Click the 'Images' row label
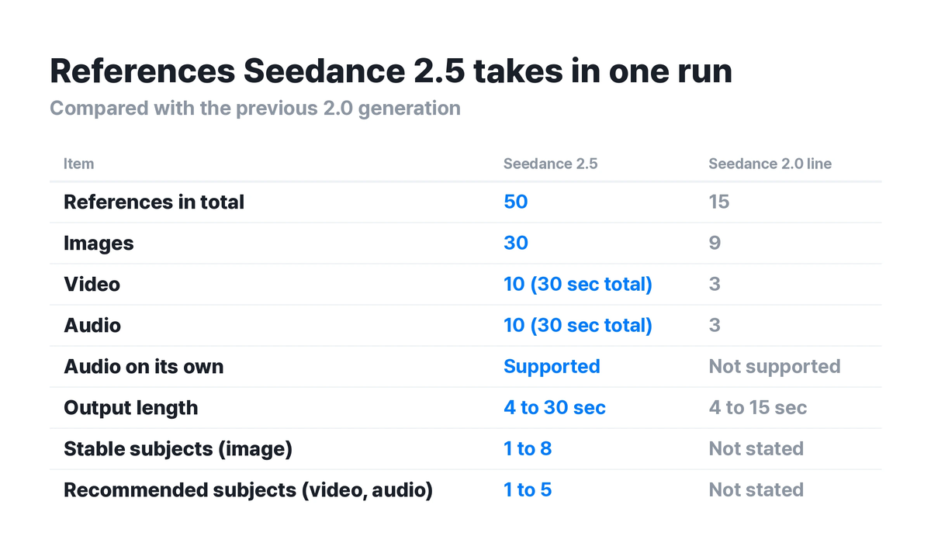931x560 pixels. (99, 244)
